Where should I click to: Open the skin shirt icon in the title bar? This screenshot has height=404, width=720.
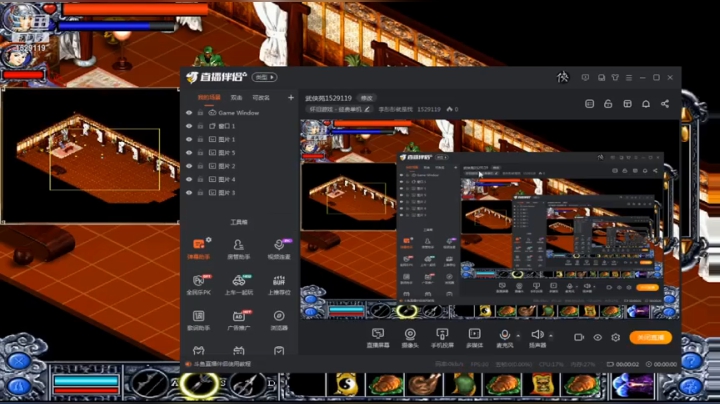tap(615, 78)
